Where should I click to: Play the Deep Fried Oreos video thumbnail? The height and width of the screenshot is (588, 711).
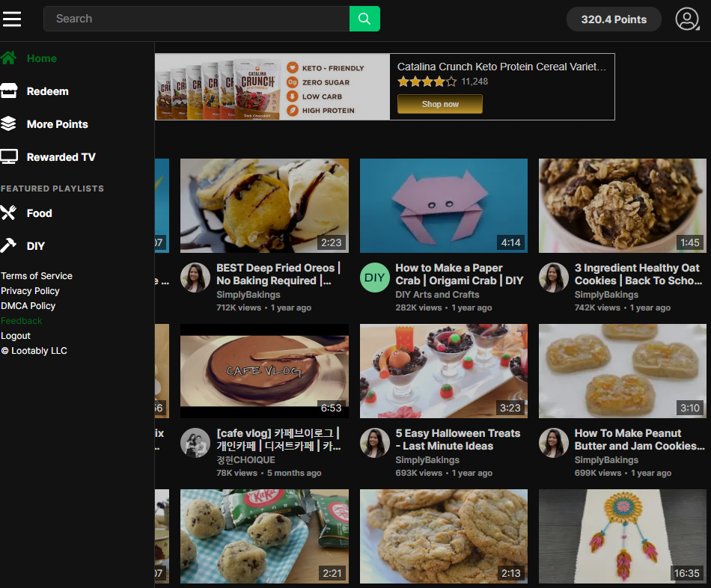point(264,206)
